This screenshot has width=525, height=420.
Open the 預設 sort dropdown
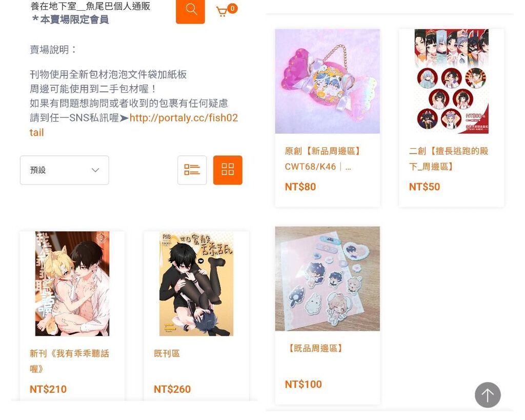coord(64,170)
